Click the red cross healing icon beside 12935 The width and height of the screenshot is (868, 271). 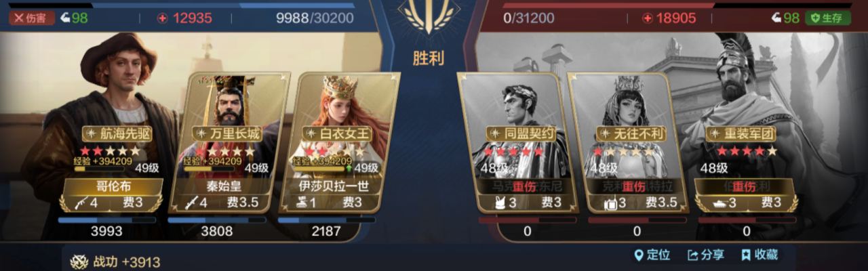tap(162, 18)
